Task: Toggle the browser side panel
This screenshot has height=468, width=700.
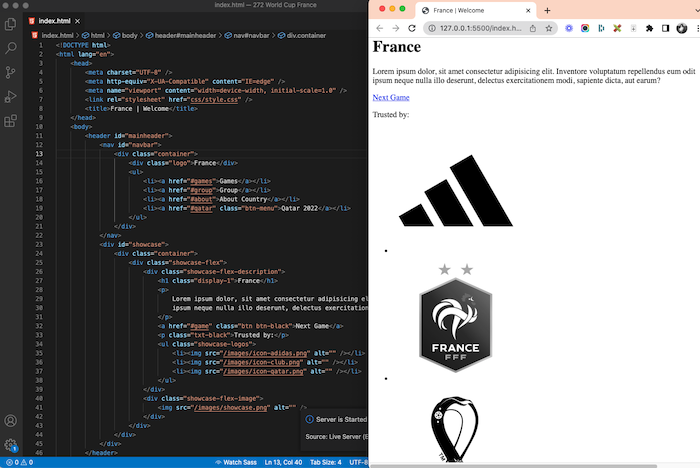Action: 665,28
